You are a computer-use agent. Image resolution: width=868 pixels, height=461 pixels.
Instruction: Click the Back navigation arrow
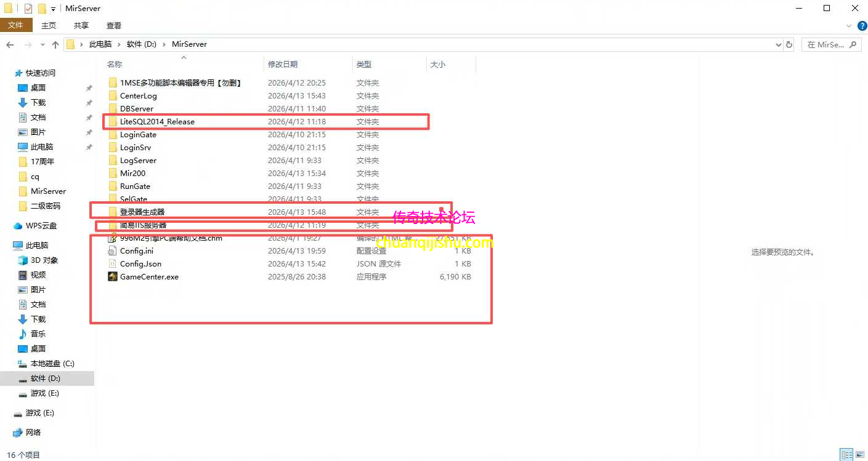tap(10, 44)
